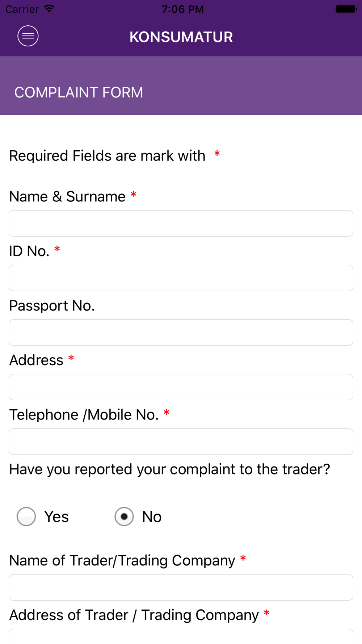Click the ID No. text field
The image size is (362, 644).
pyautogui.click(x=181, y=278)
